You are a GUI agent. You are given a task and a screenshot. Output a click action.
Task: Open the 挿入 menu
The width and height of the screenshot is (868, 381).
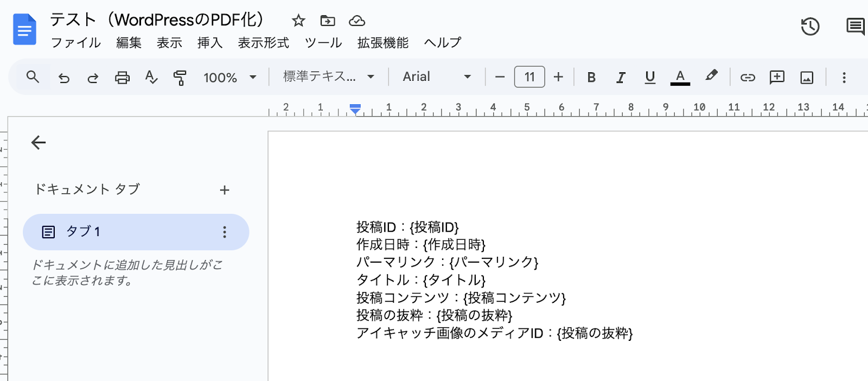pos(210,43)
